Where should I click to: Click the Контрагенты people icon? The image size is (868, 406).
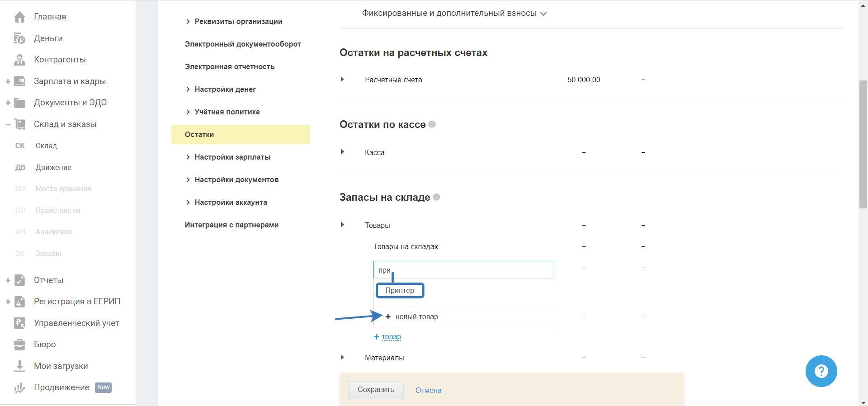pos(19,60)
